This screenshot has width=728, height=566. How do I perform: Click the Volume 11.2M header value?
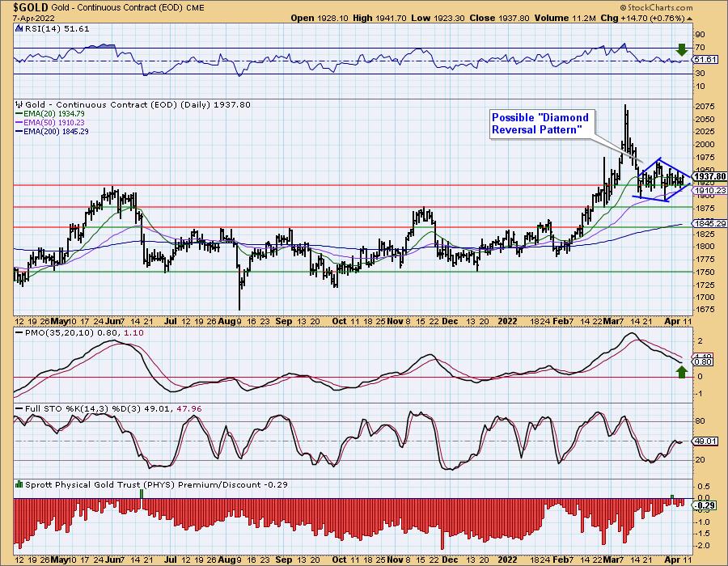pos(565,18)
